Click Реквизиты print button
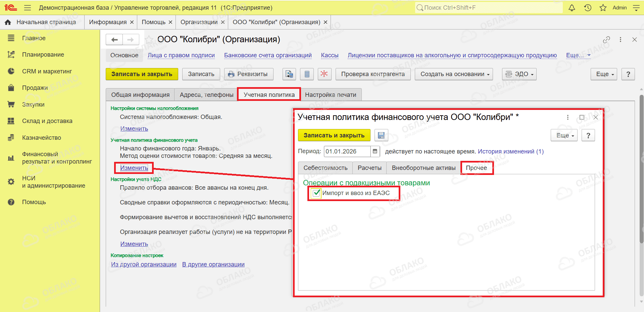644x312 pixels. point(249,74)
